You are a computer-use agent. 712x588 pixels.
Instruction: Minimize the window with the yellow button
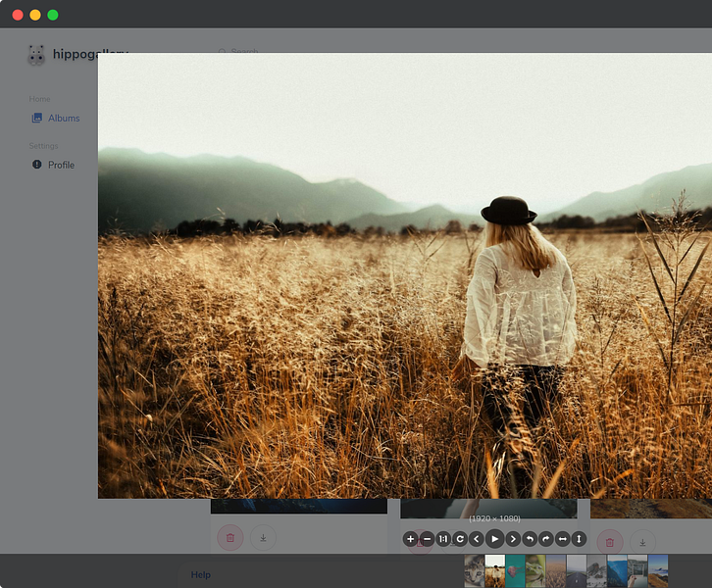35,15
